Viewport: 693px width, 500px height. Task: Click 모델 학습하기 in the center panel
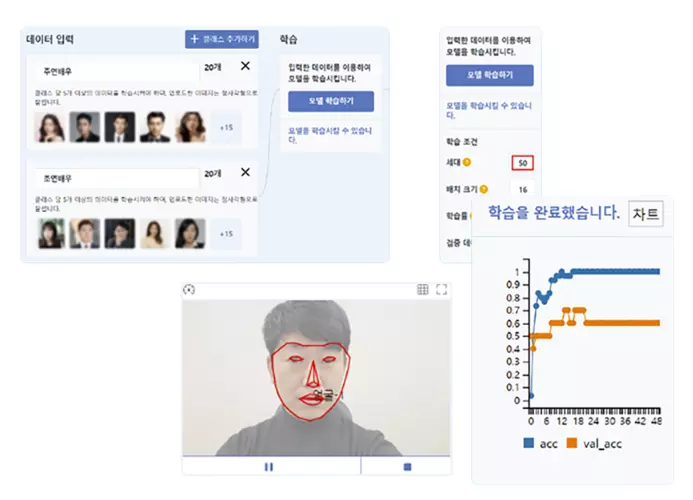[331, 101]
